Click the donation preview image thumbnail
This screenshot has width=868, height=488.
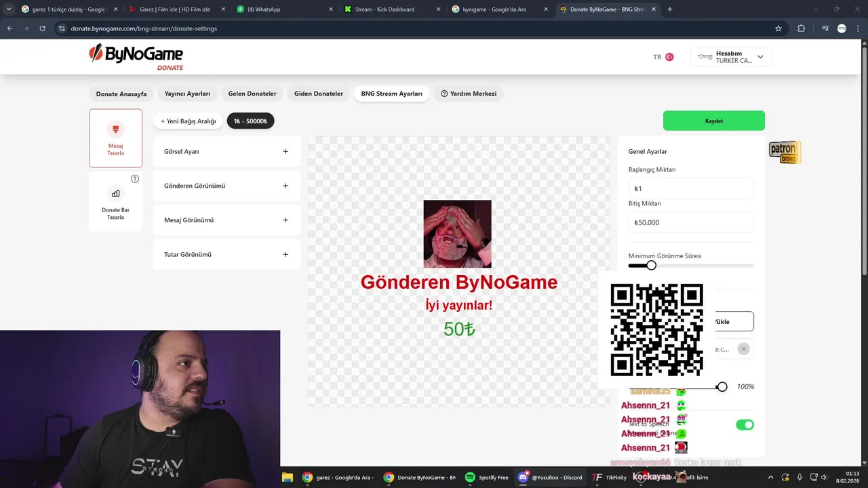coord(458,234)
